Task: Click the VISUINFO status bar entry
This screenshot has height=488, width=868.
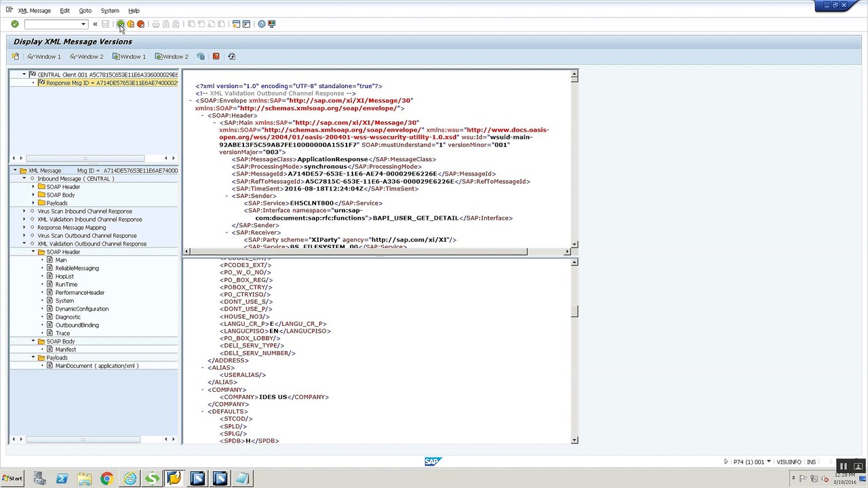Action: point(789,462)
